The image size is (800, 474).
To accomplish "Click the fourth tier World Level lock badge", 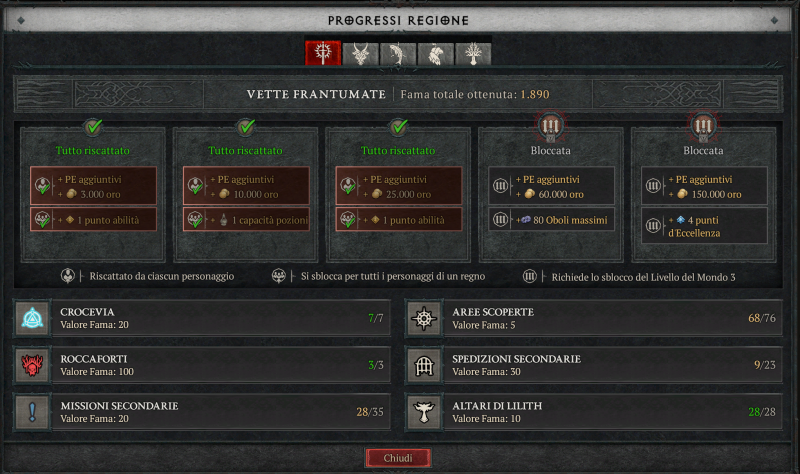I will pos(551,126).
